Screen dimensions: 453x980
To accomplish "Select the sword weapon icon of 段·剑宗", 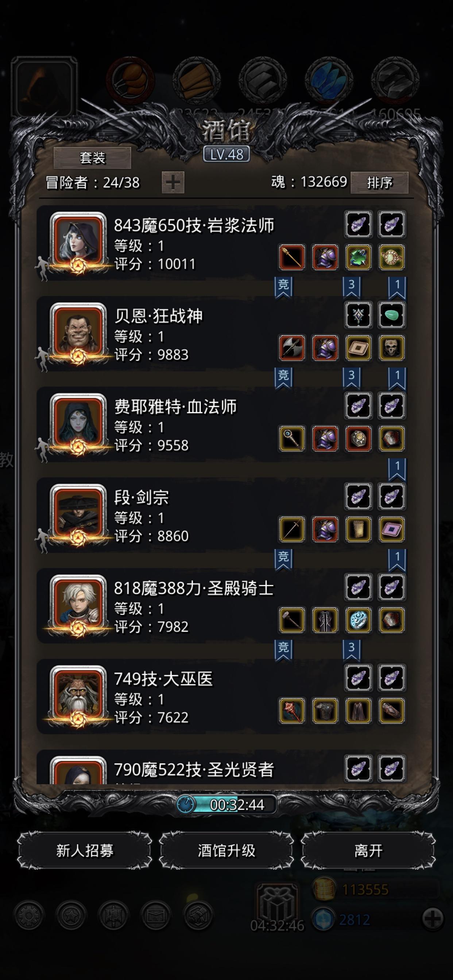I will click(292, 529).
